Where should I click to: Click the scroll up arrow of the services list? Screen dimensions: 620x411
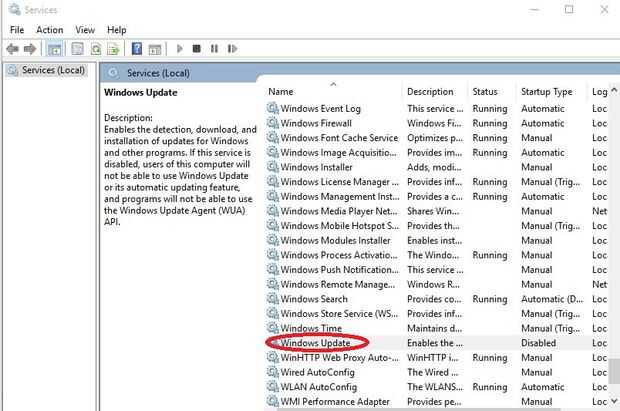point(614,90)
